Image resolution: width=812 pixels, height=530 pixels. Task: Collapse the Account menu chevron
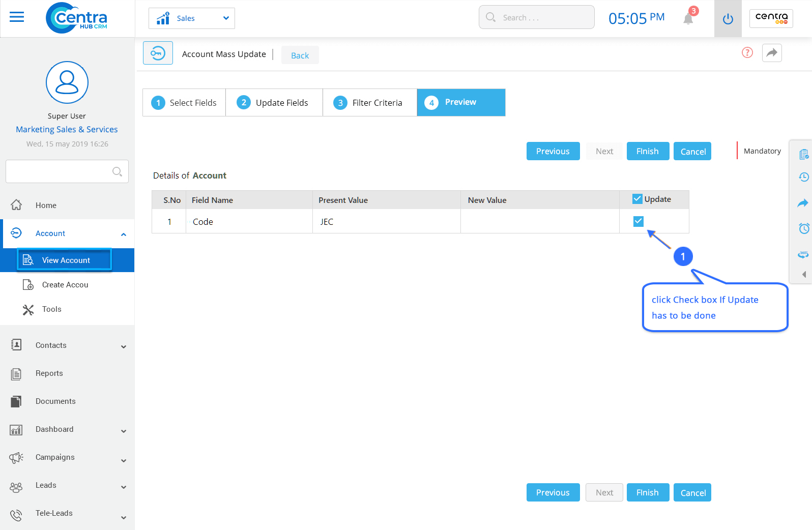pyautogui.click(x=124, y=234)
